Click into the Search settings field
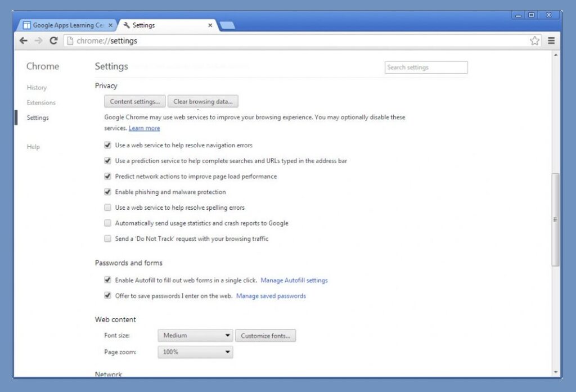This screenshot has width=576, height=392. click(x=426, y=67)
